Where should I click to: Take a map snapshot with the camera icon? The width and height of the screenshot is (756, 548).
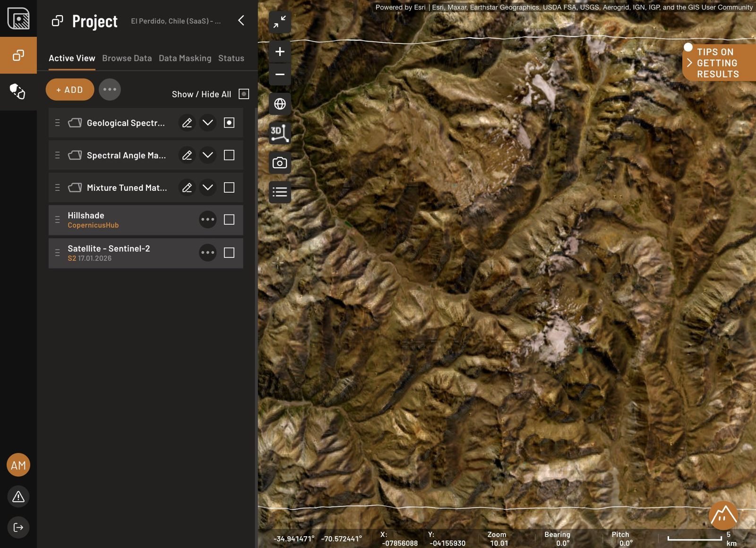coord(280,163)
